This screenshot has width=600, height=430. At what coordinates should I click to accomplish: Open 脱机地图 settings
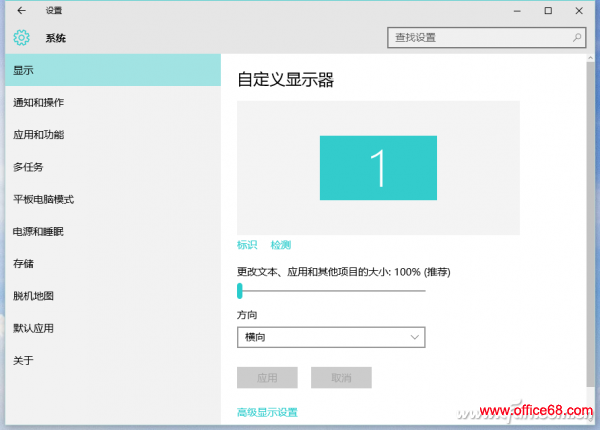113,296
